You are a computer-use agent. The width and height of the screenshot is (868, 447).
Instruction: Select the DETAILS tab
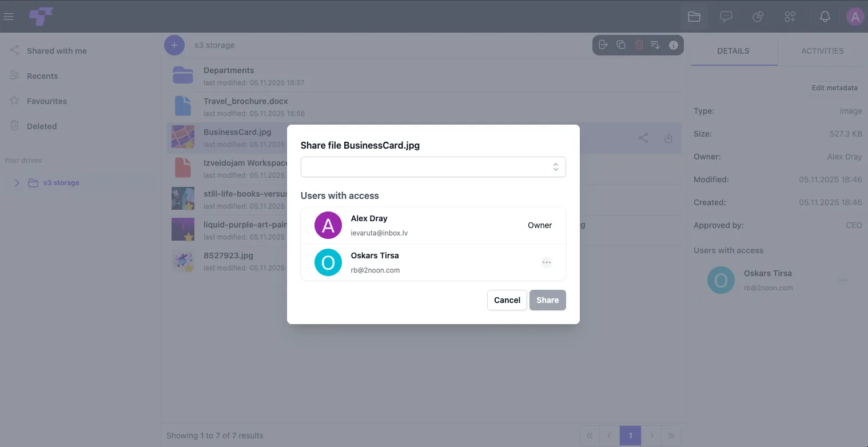(733, 51)
